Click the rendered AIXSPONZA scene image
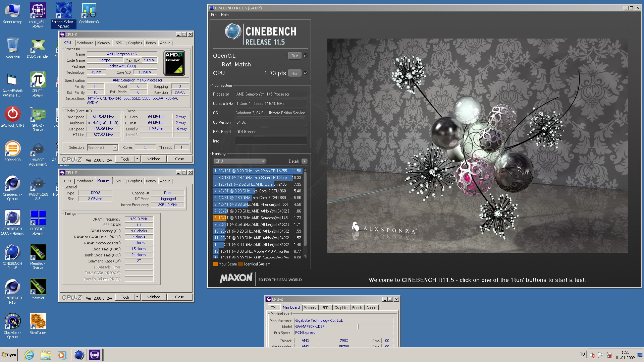The width and height of the screenshot is (644, 362). click(477, 146)
